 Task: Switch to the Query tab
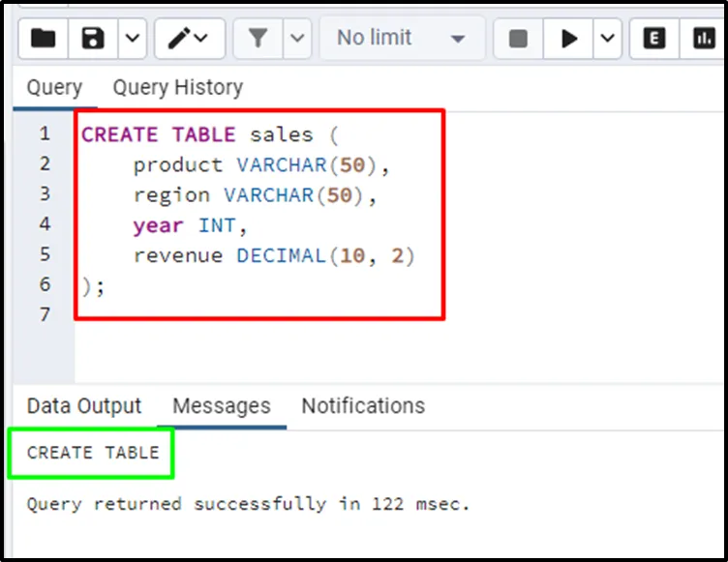tap(54, 87)
